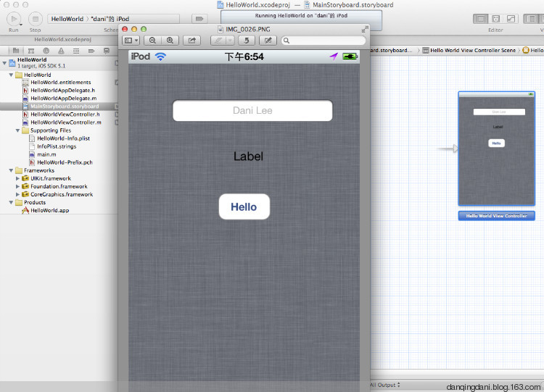
Task: Click the battery charging icon in screenshot
Action: pyautogui.click(x=350, y=57)
